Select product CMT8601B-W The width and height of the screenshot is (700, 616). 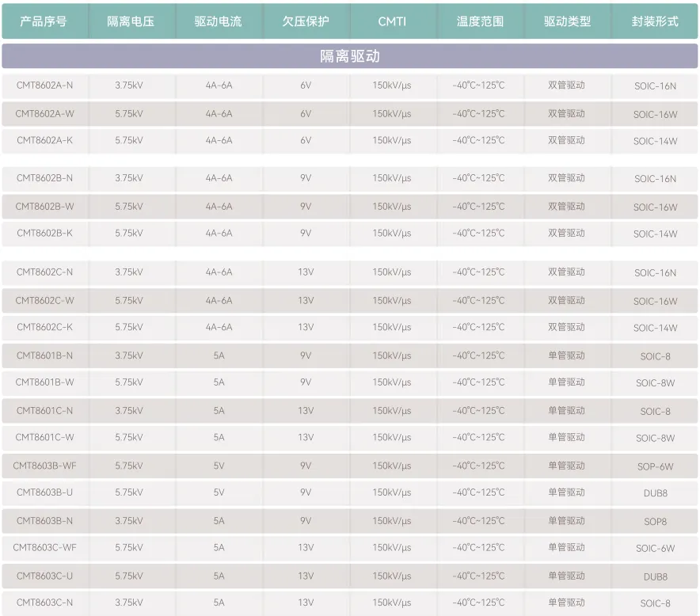coord(44,382)
